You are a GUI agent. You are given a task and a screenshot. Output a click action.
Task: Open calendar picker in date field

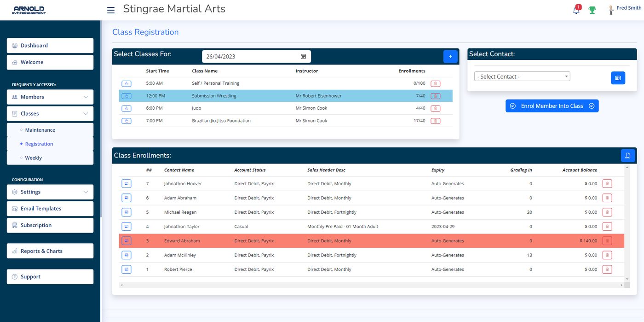(303, 56)
